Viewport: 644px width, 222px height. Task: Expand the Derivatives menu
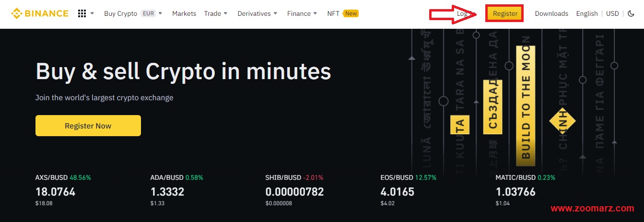(258, 13)
